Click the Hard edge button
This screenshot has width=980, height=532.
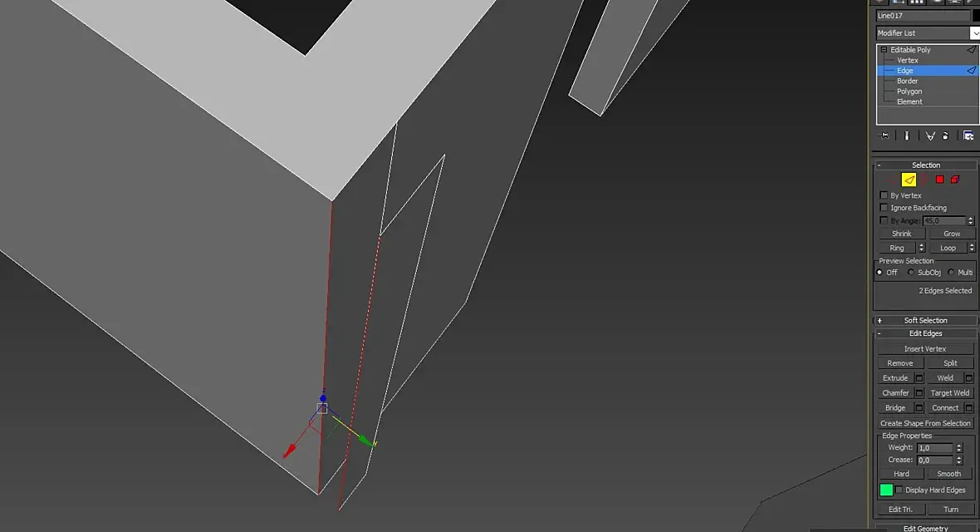(x=901, y=474)
